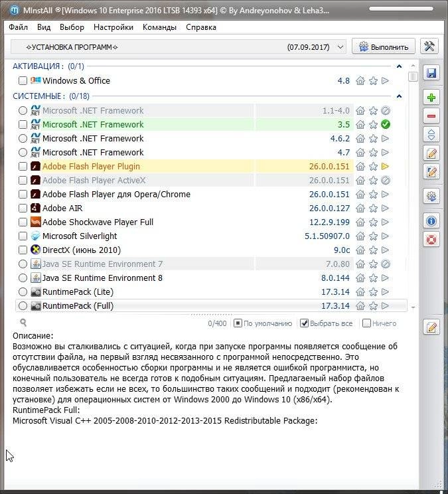448x494 pixels.
Task: Click the red lifebuoy help icon
Action: point(431,240)
